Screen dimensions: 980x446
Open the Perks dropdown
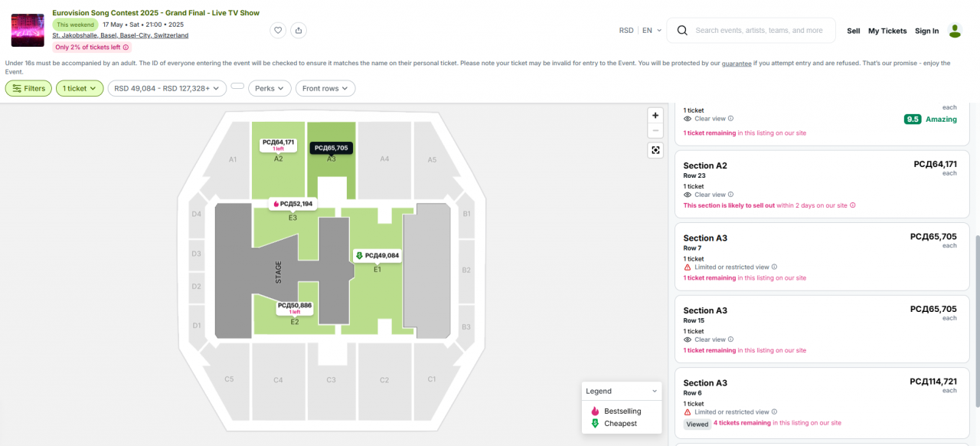269,89
